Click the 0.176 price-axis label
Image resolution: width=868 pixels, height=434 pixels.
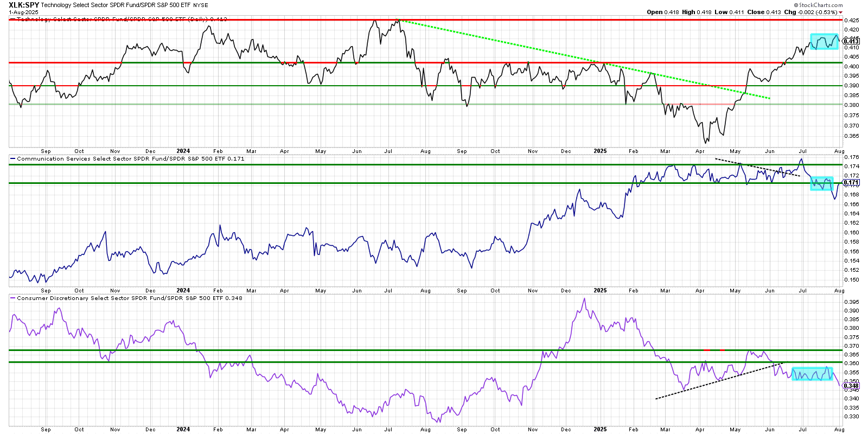point(851,157)
